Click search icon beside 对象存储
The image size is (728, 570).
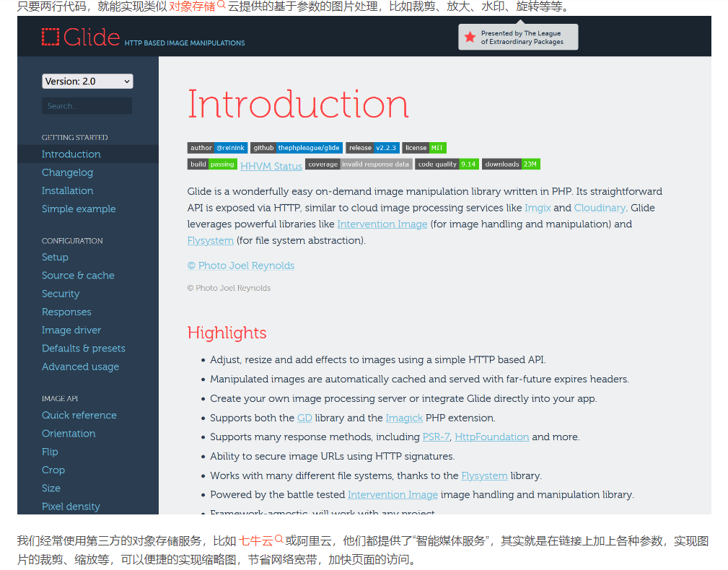tap(222, 5)
